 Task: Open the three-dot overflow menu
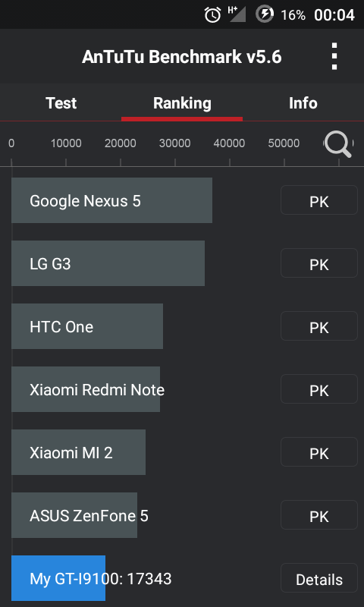click(334, 56)
